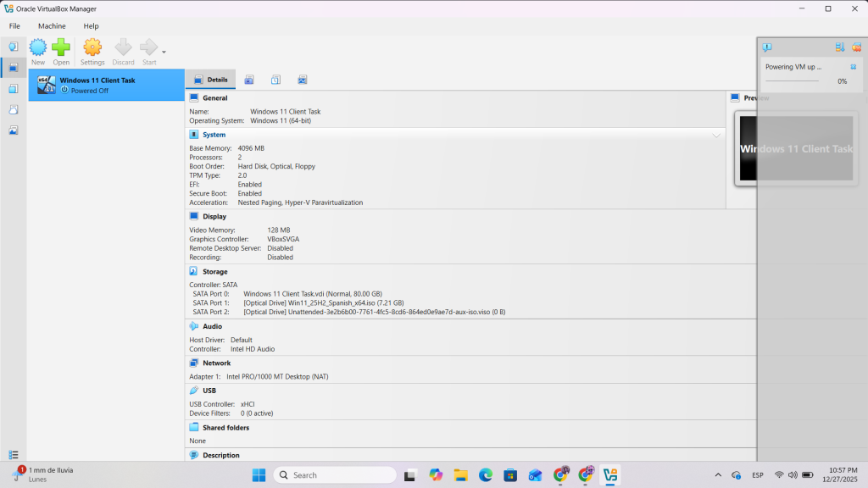The width and height of the screenshot is (868, 488).
Task: Collapse the System section with its chevron
Action: (716, 135)
